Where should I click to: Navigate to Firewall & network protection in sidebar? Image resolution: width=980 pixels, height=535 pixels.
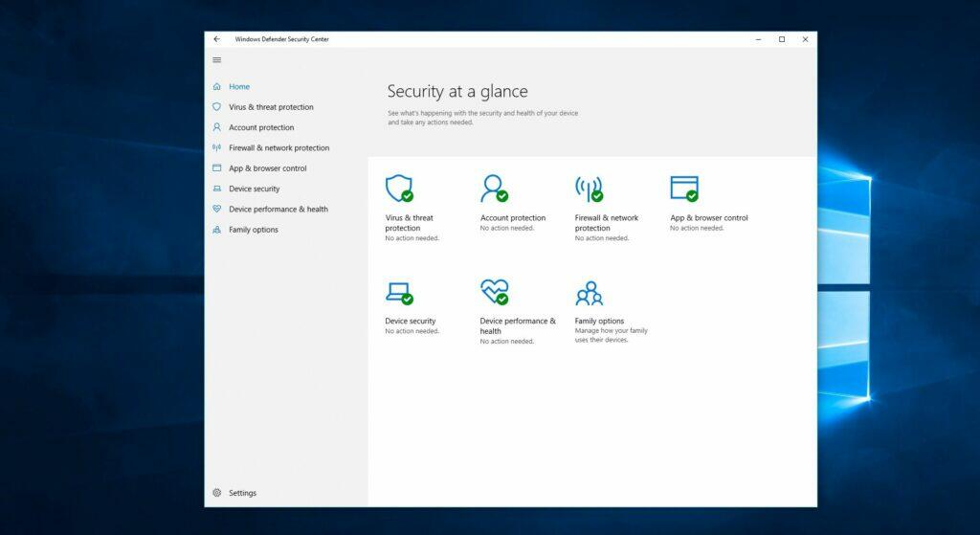tap(278, 148)
